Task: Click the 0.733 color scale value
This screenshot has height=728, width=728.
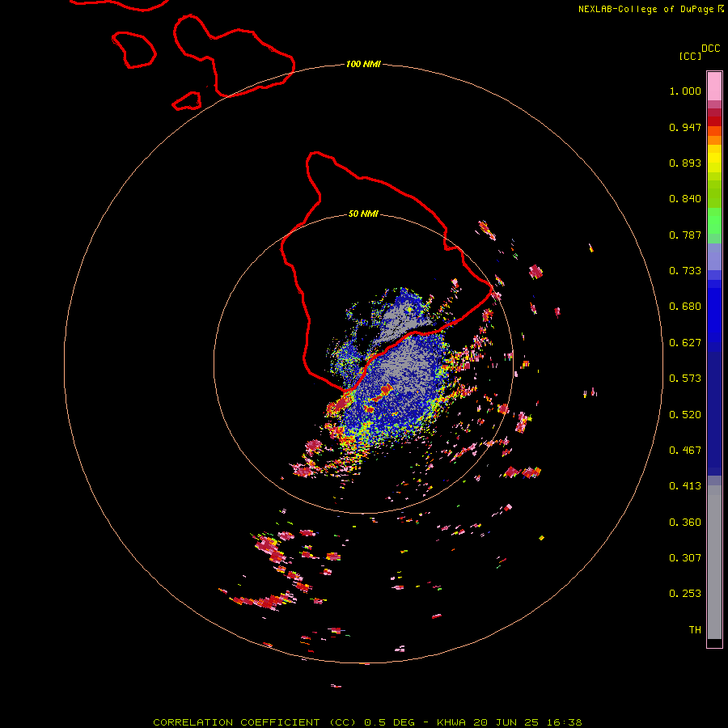Action: (685, 271)
